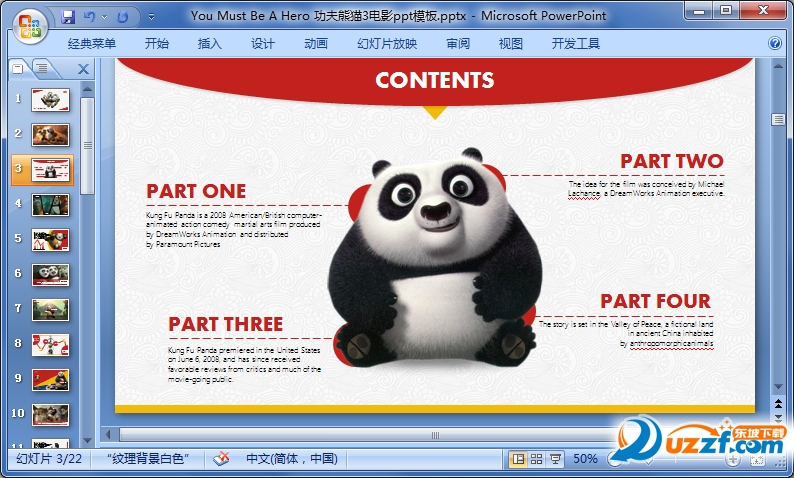Click main editor vertical scroll down arrow

(x=778, y=387)
